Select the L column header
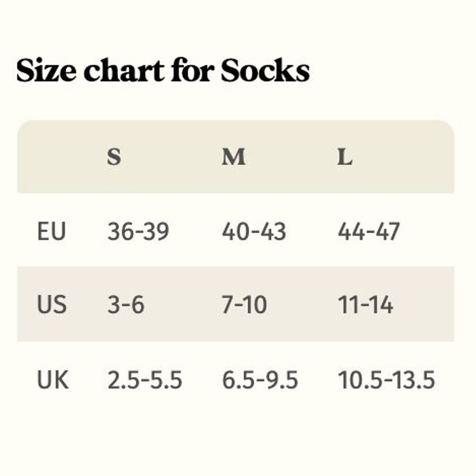 pos(345,157)
